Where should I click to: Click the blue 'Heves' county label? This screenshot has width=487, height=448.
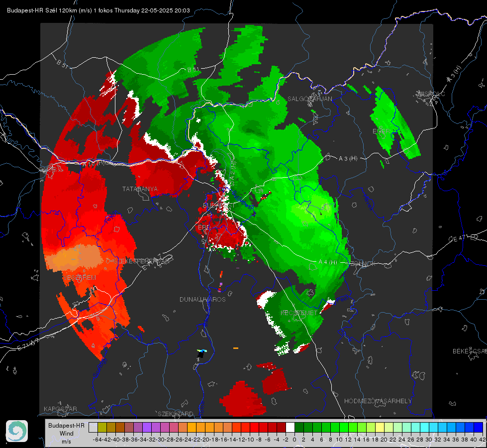tap(368, 202)
